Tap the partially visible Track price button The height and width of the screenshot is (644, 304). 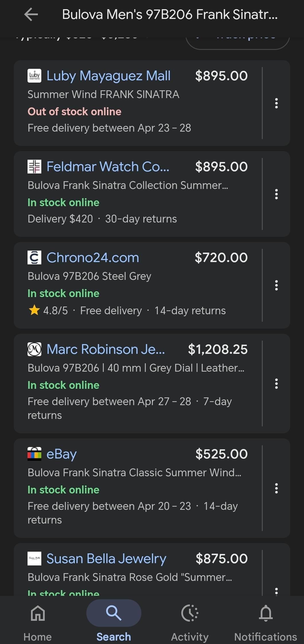click(238, 42)
